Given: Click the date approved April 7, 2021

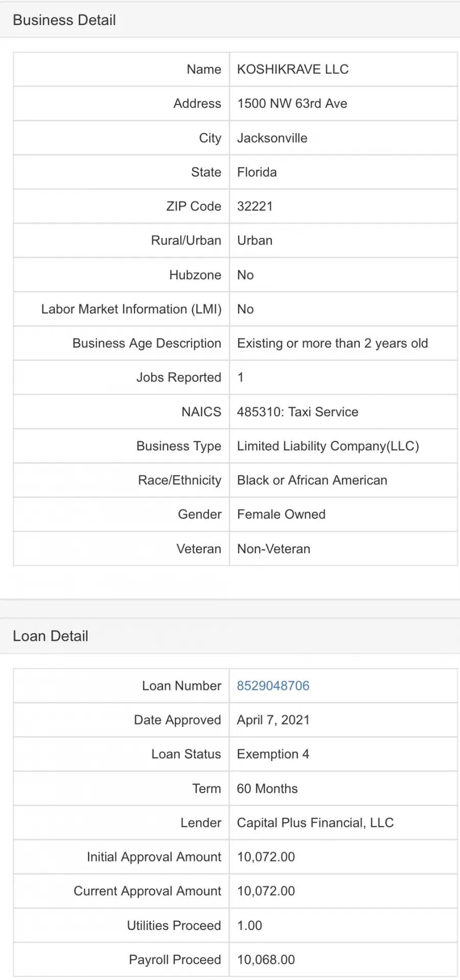Looking at the screenshot, I should click(273, 720).
